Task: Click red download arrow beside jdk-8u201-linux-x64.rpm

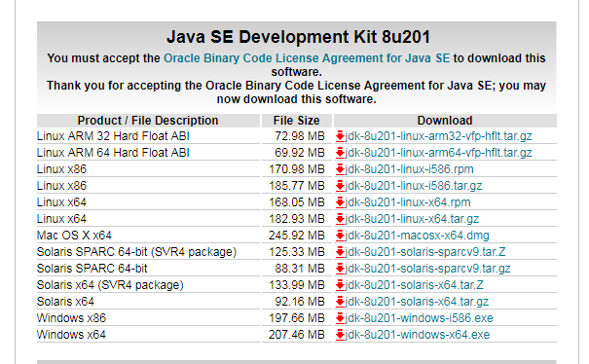Action: click(x=340, y=202)
